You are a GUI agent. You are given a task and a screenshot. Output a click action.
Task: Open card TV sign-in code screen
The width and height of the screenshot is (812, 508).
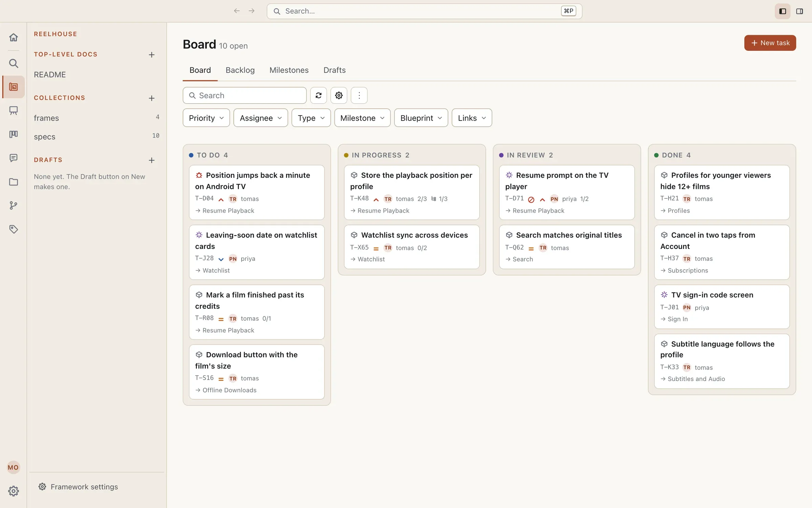[722, 307]
